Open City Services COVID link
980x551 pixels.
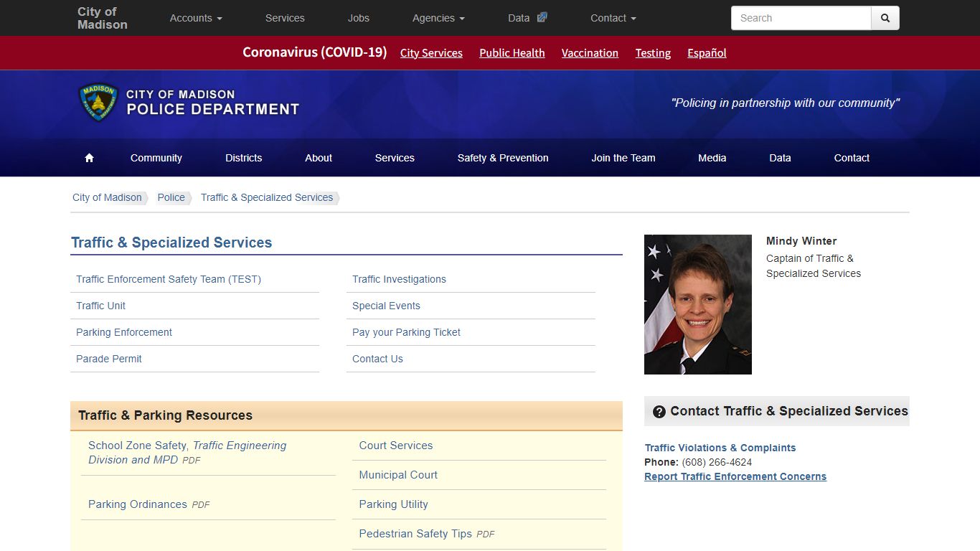point(431,53)
